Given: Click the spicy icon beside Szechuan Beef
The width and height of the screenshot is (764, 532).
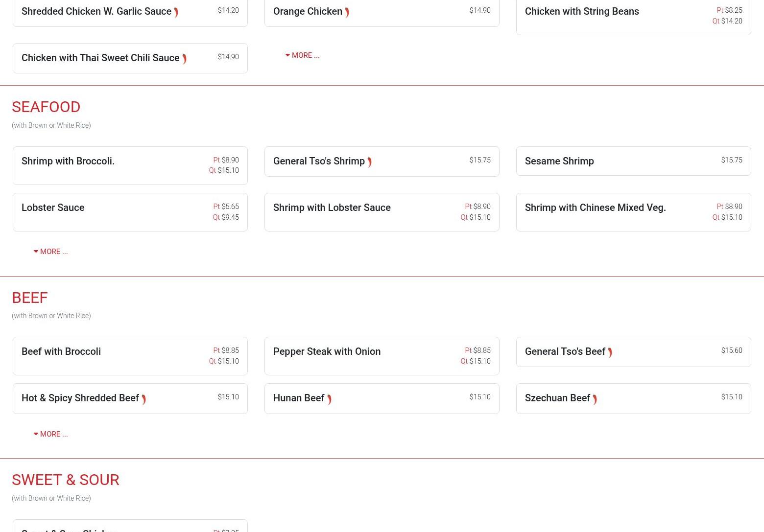Looking at the screenshot, I should pos(595,399).
